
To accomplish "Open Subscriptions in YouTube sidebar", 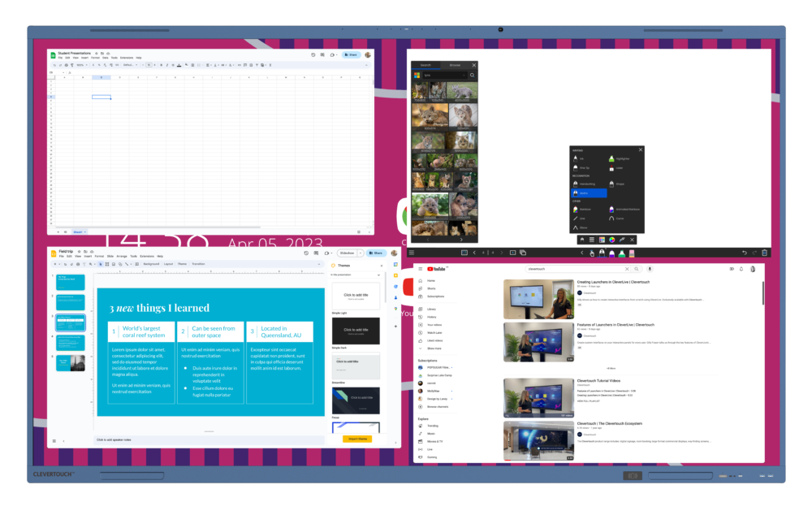I will click(x=431, y=296).
